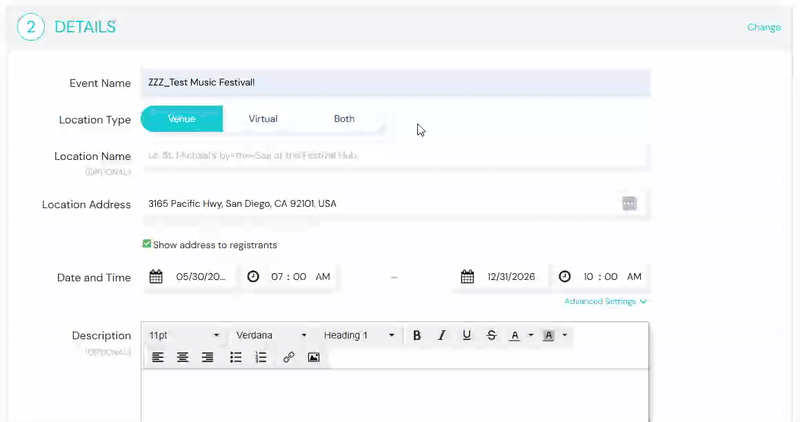The height and width of the screenshot is (422, 800).
Task: Click the end time minutes 00
Action: (x=611, y=277)
